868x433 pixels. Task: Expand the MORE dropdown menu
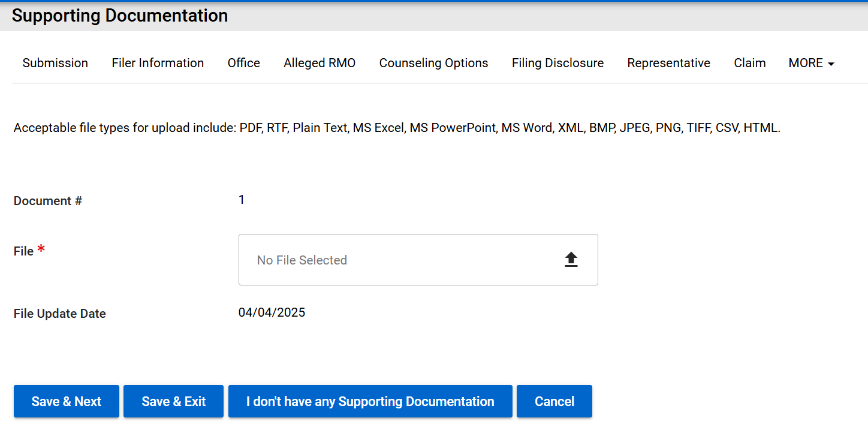pyautogui.click(x=811, y=63)
